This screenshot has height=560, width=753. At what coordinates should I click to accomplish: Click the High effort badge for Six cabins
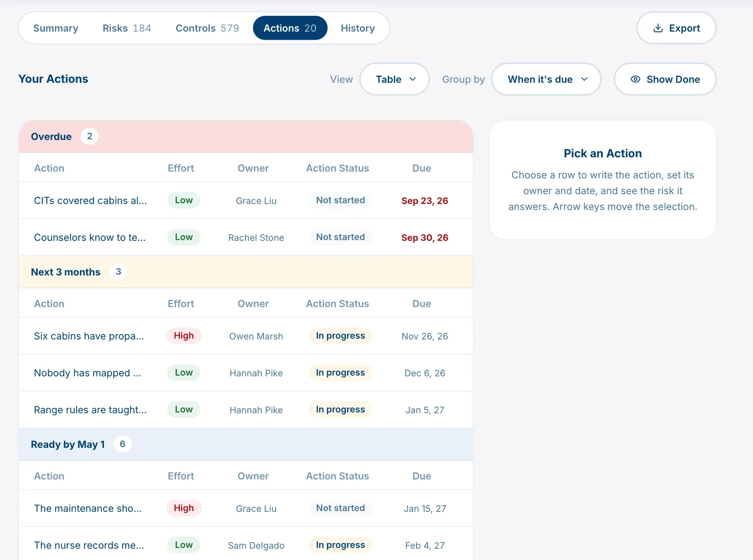tap(184, 336)
